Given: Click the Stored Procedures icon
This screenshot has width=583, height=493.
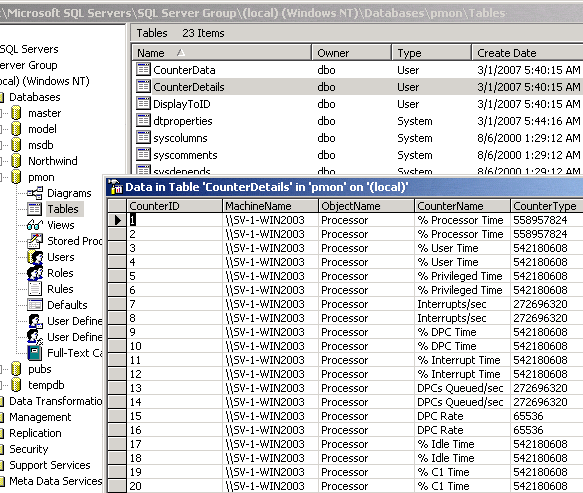Looking at the screenshot, I should click(35, 241).
